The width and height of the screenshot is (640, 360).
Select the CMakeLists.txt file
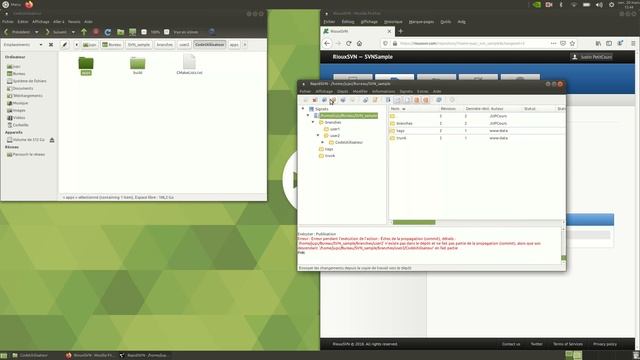click(189, 65)
